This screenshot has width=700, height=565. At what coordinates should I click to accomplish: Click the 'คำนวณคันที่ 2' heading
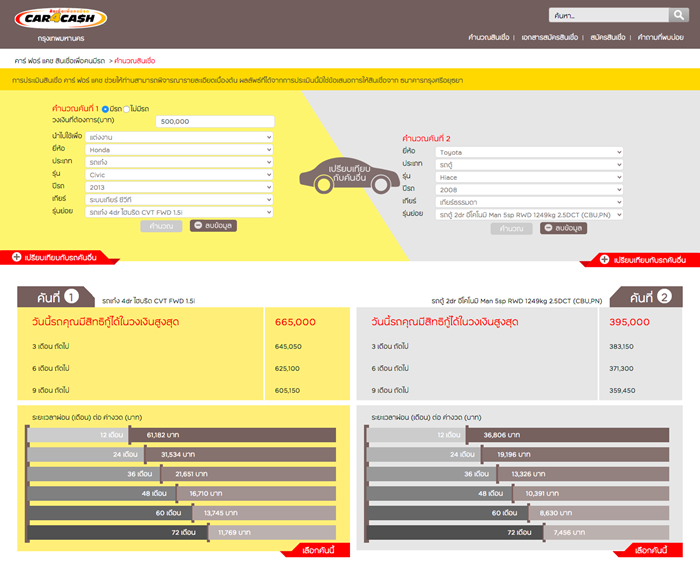426,138
